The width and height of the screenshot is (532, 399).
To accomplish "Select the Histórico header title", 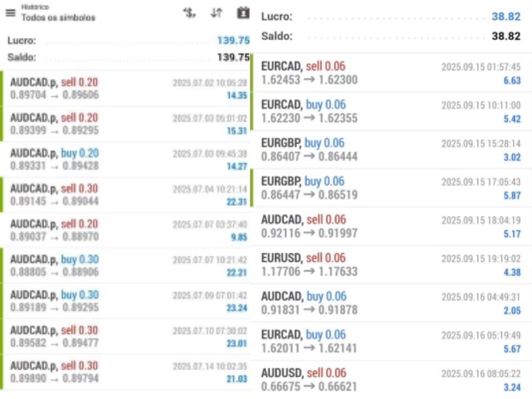I will click(x=35, y=7).
